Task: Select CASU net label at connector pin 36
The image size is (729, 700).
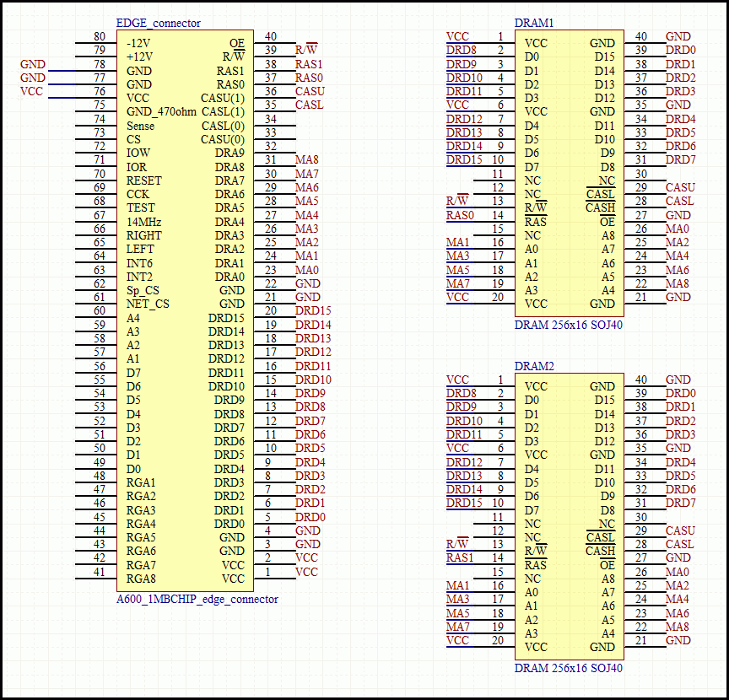Action: [310, 91]
